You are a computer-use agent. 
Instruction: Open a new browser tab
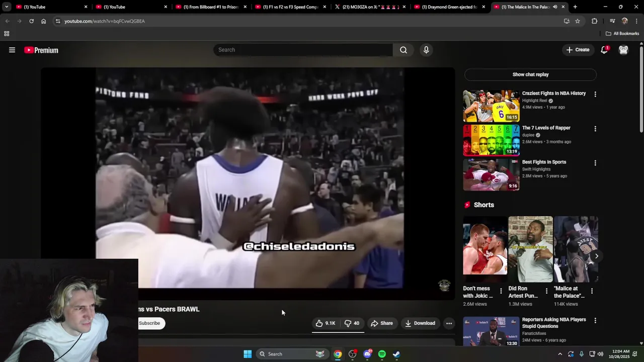pyautogui.click(x=575, y=7)
